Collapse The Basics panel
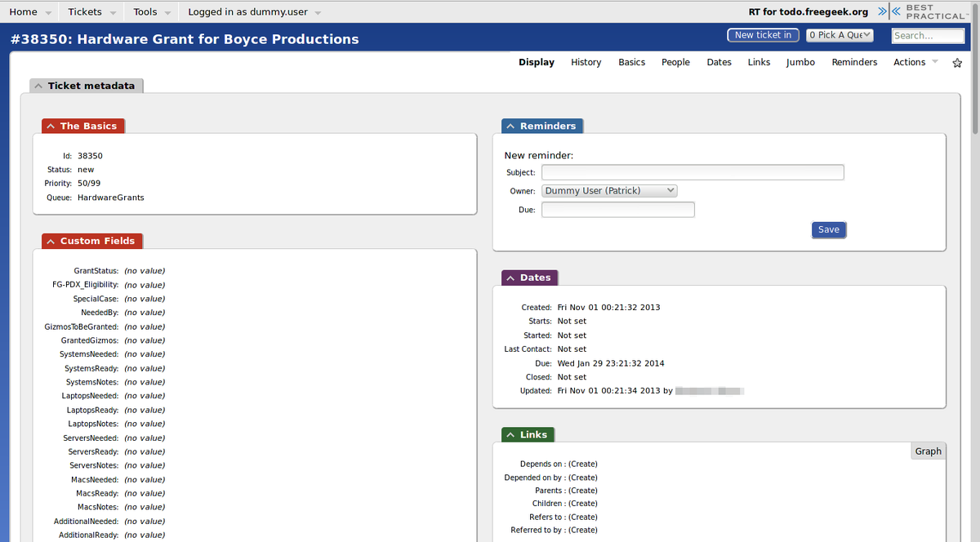 [x=51, y=126]
